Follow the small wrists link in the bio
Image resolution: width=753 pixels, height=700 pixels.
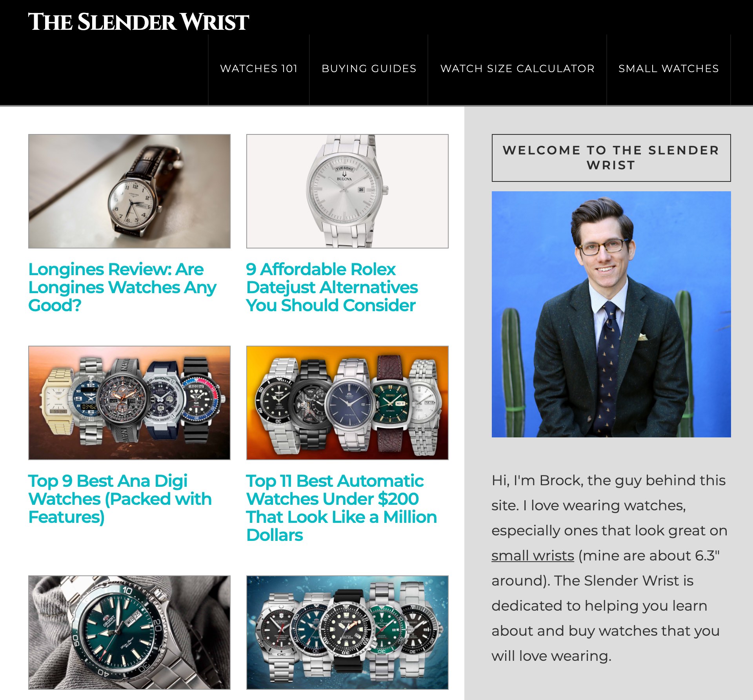(x=533, y=556)
